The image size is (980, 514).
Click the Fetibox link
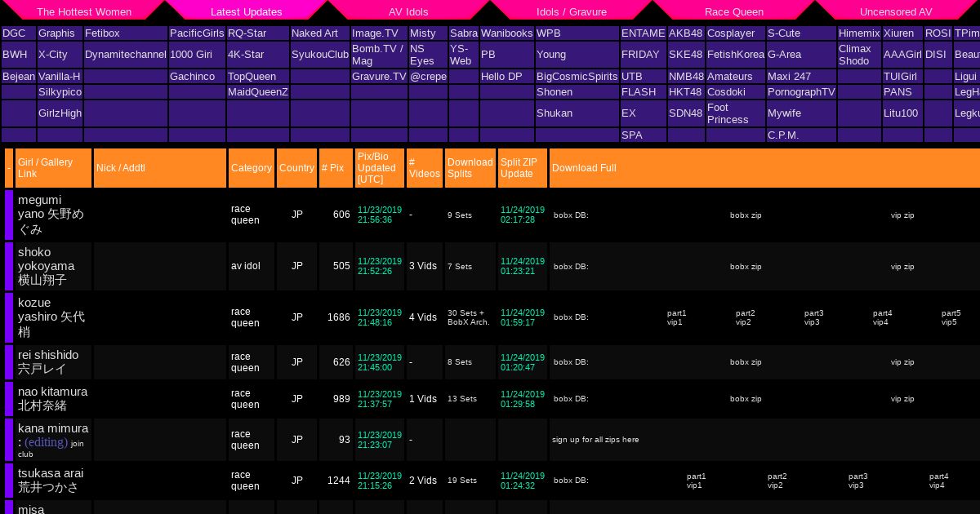pyautogui.click(x=102, y=33)
